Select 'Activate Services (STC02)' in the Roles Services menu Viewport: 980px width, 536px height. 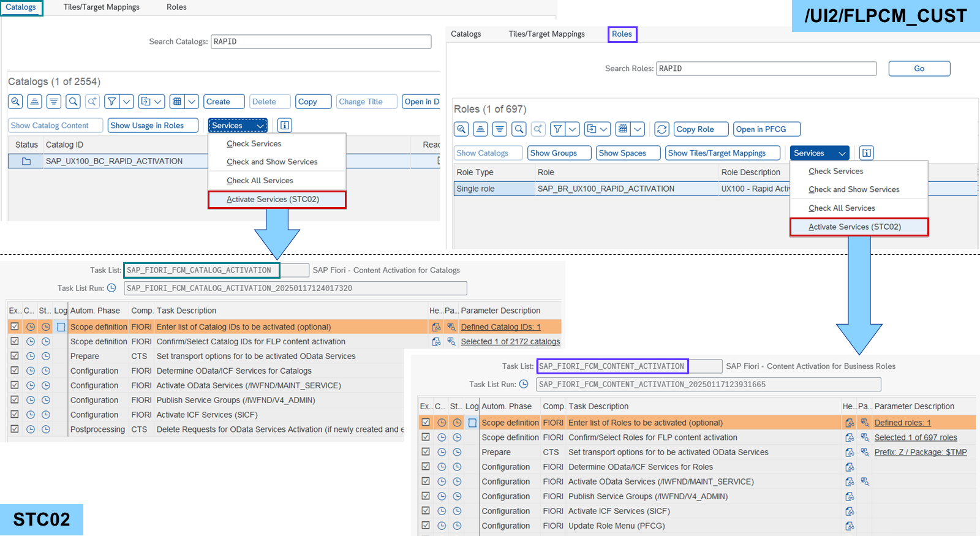[x=859, y=227]
